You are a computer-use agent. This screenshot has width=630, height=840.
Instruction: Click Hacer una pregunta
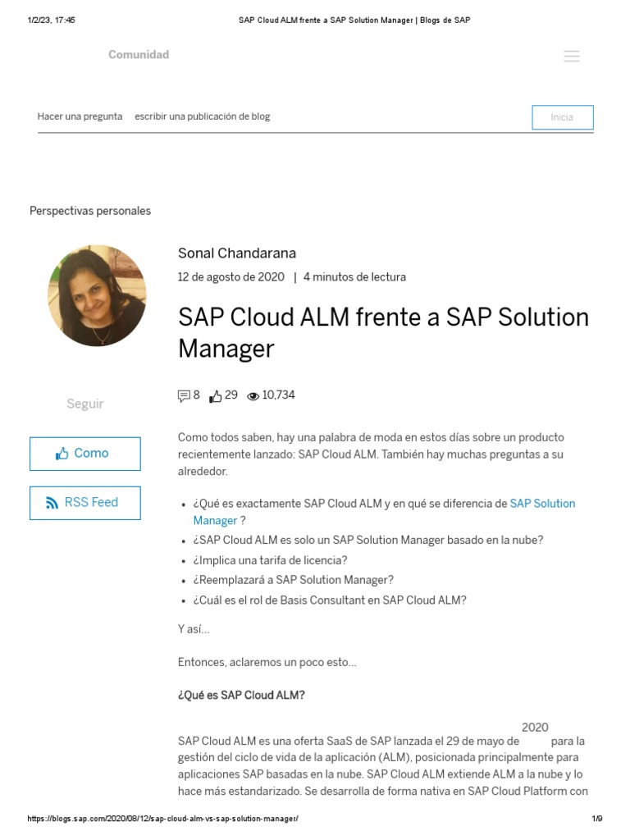[x=80, y=116]
